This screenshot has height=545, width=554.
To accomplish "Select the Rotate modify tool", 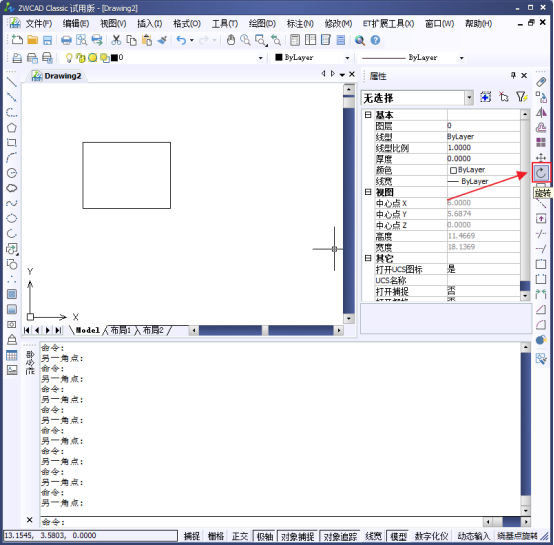I will tap(541, 173).
